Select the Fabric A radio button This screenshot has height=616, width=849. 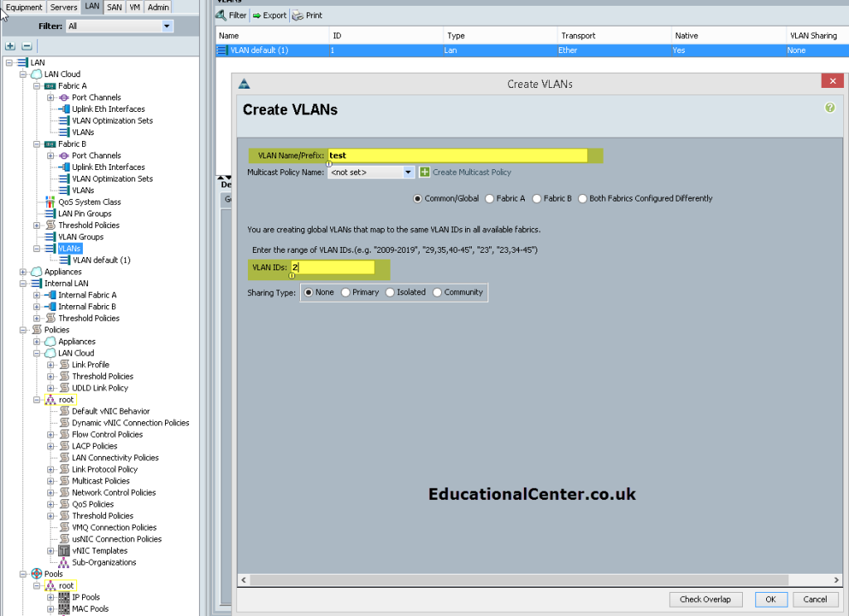(489, 199)
